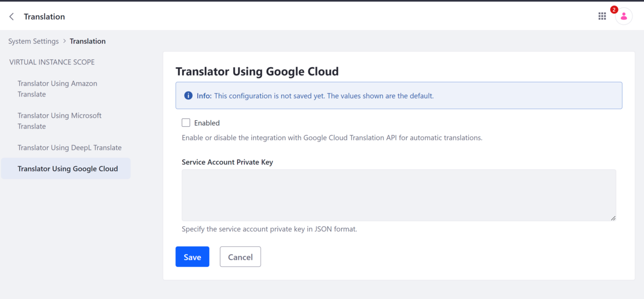
Task: Focus the Service Account Private Key field
Action: (398, 195)
